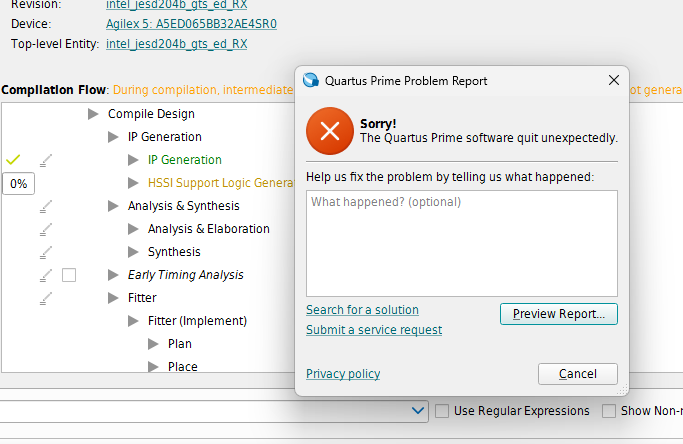Viewport: 683px width, 444px height.
Task: Expand the Fitter arrow
Action: (x=113, y=298)
